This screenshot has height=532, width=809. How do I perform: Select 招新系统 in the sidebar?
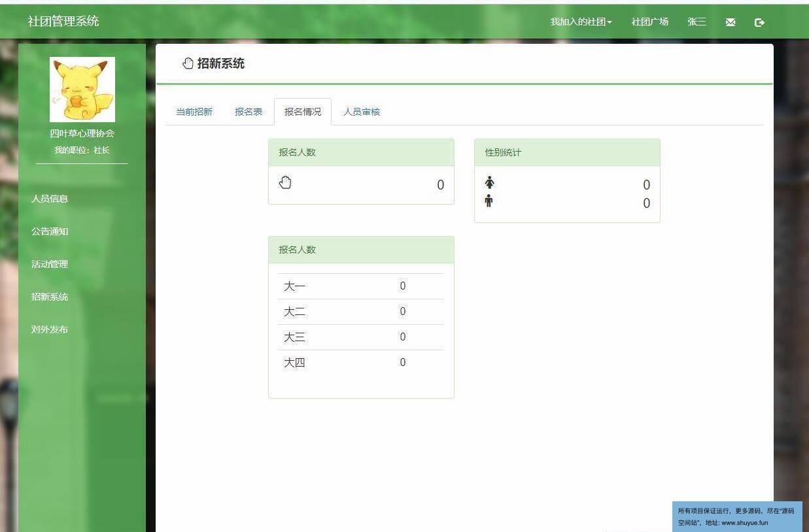[50, 297]
